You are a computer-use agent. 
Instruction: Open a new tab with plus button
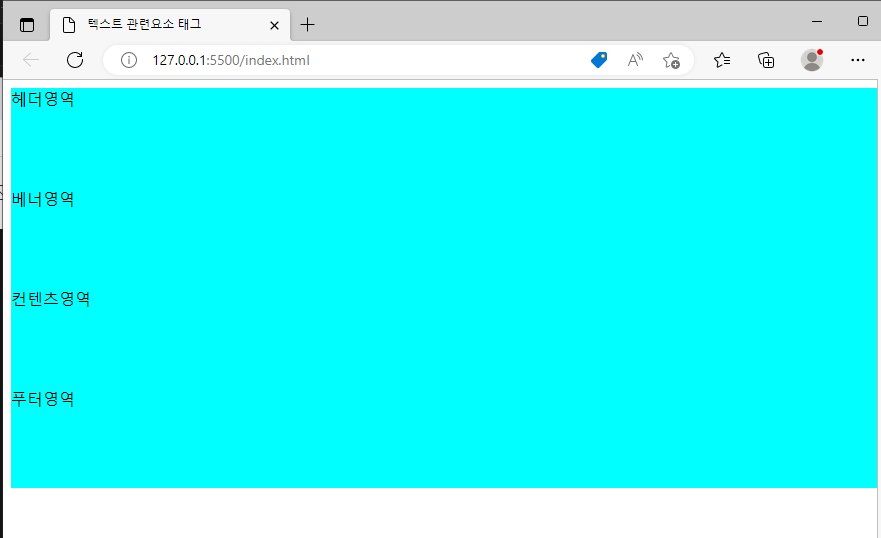307,25
